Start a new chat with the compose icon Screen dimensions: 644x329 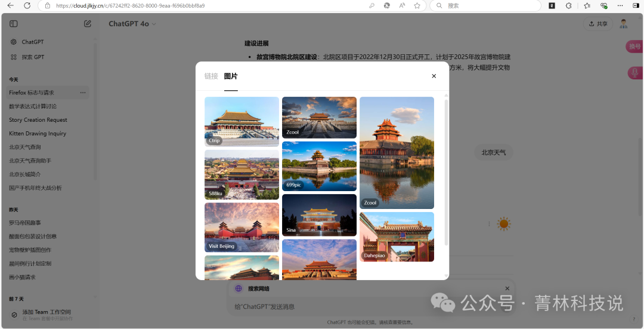(88, 24)
